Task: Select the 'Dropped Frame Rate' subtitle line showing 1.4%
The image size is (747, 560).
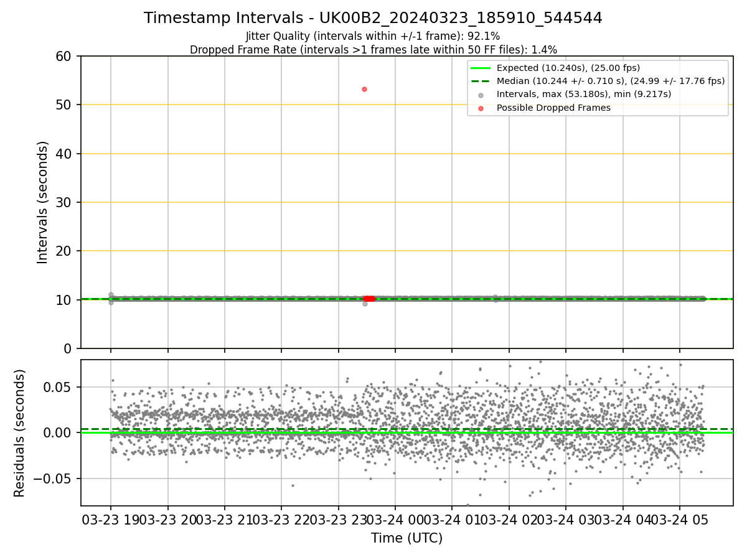Action: (x=373, y=50)
